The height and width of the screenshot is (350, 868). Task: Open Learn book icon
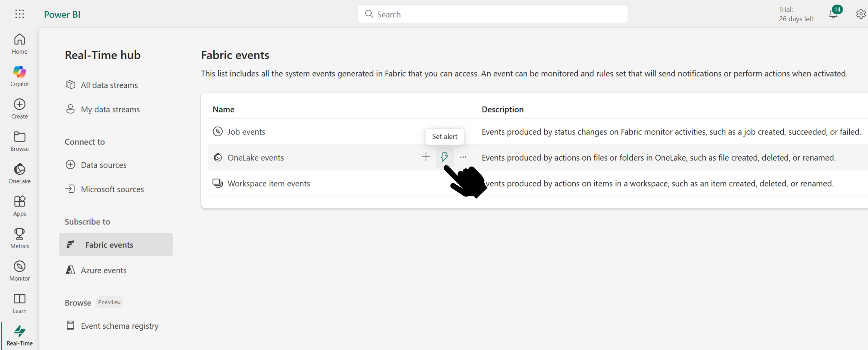(20, 298)
